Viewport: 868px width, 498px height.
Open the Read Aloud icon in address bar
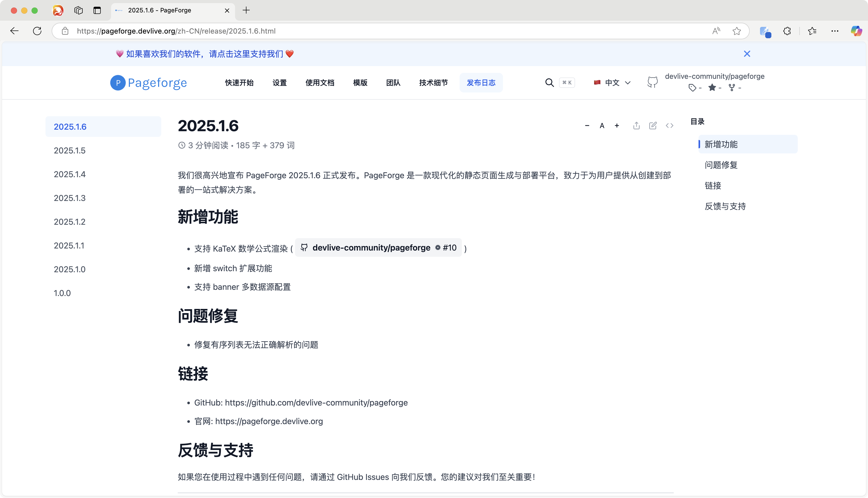pyautogui.click(x=716, y=31)
